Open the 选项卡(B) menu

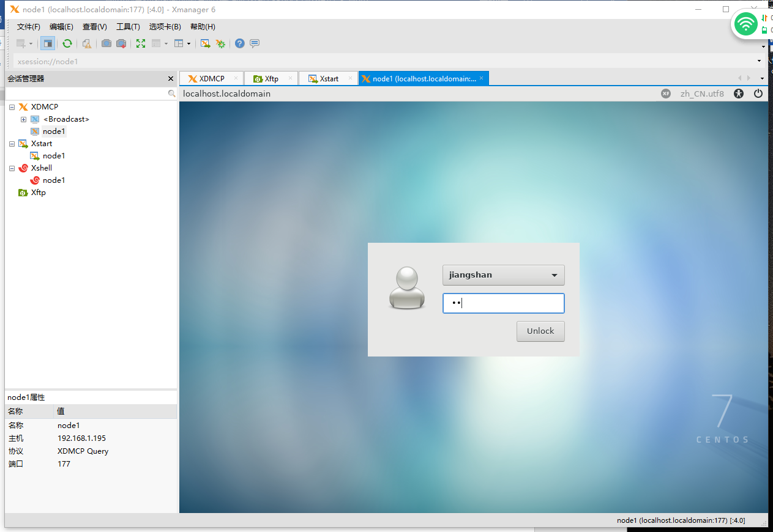pos(165,27)
